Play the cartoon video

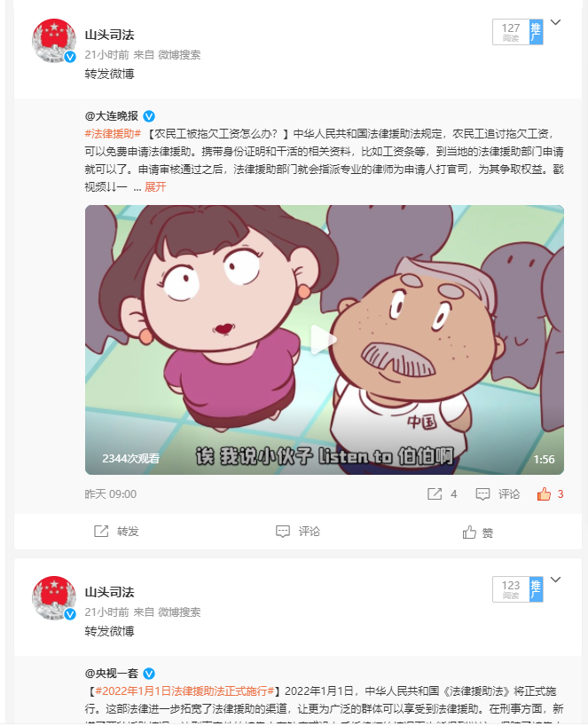[x=325, y=339]
